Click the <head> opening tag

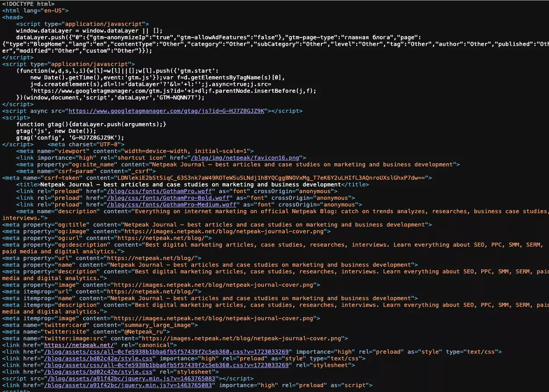coord(13,17)
